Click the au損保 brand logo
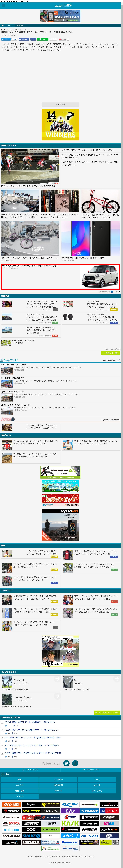 coord(12,805)
